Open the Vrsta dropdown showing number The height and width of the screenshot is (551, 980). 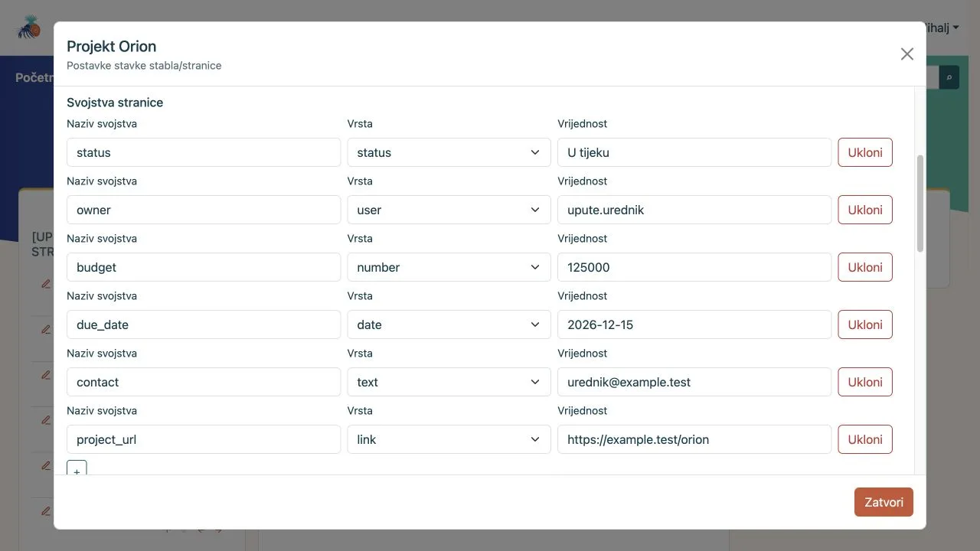coord(449,267)
